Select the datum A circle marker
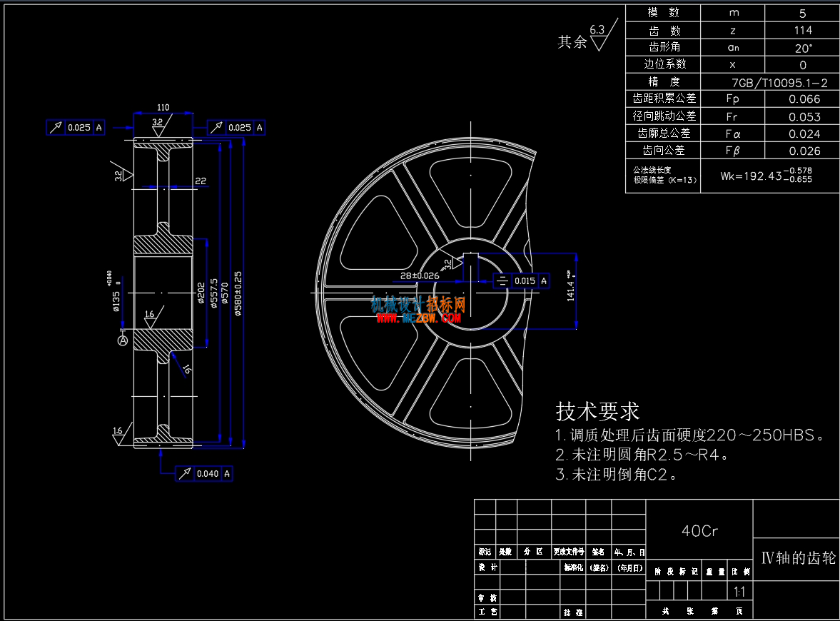The width and height of the screenshot is (840, 621). [123, 340]
